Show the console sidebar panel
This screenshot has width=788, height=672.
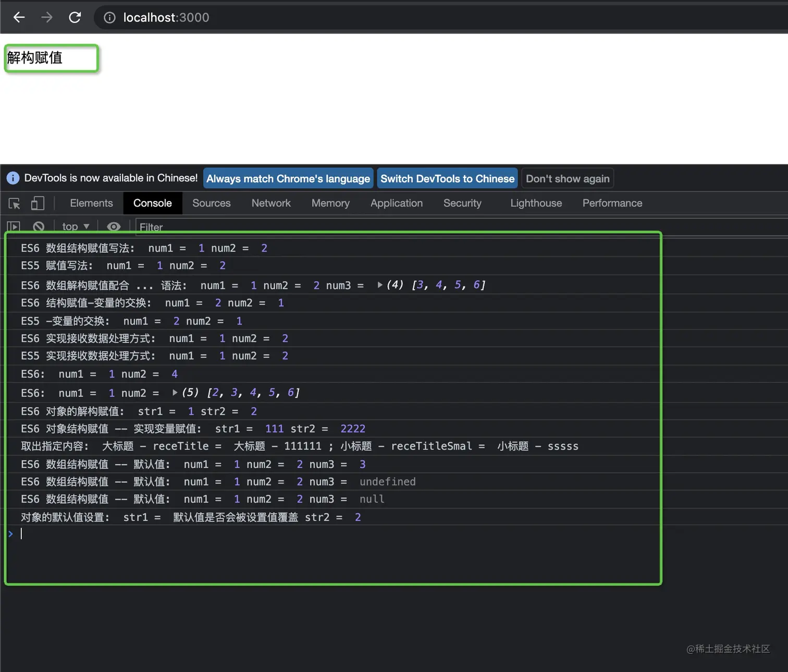click(13, 227)
